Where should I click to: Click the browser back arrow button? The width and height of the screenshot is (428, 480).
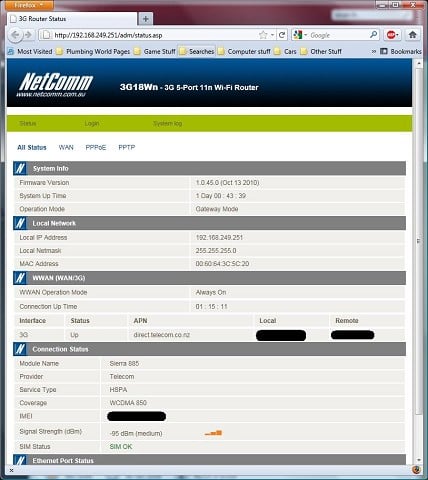click(x=15, y=35)
